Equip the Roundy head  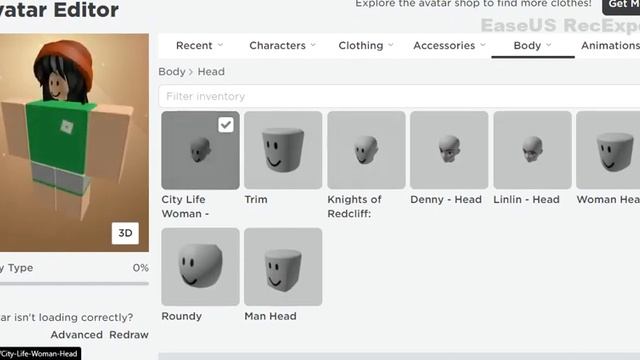tap(200, 267)
